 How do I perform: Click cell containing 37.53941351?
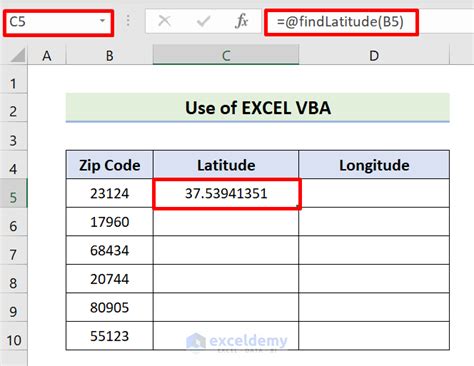(x=226, y=194)
